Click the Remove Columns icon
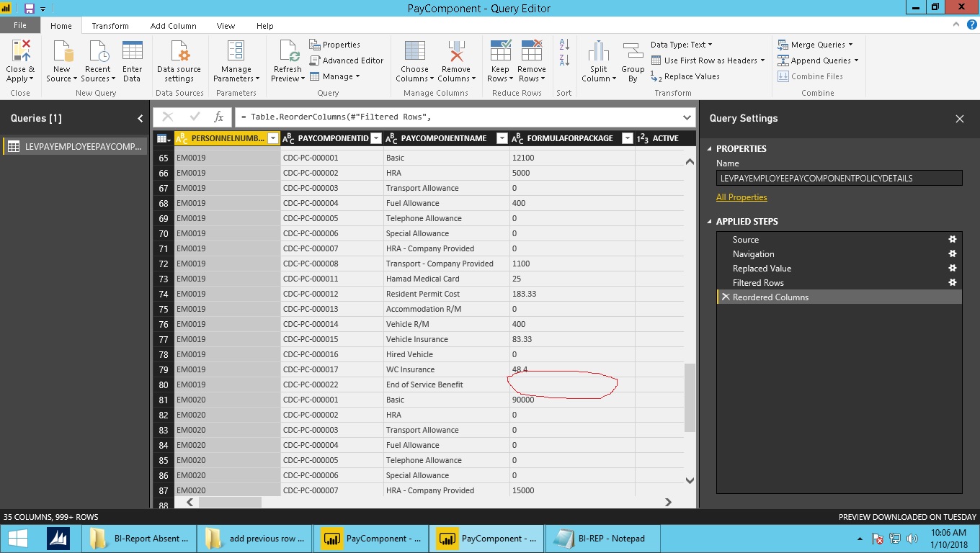 (x=455, y=52)
